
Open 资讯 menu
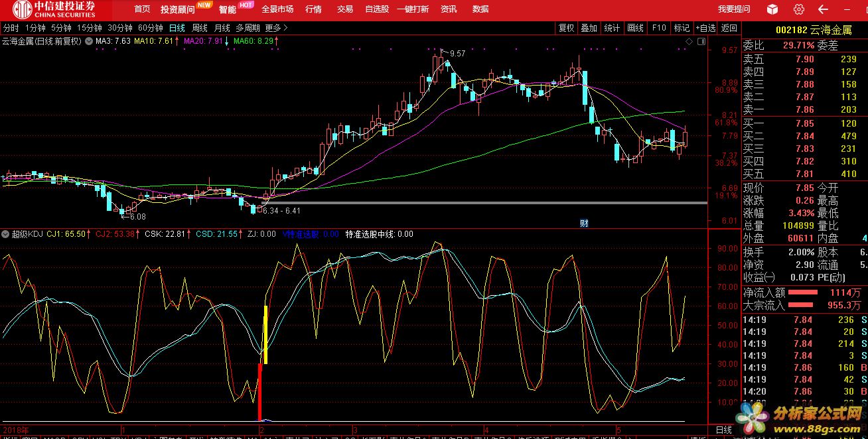click(x=449, y=9)
